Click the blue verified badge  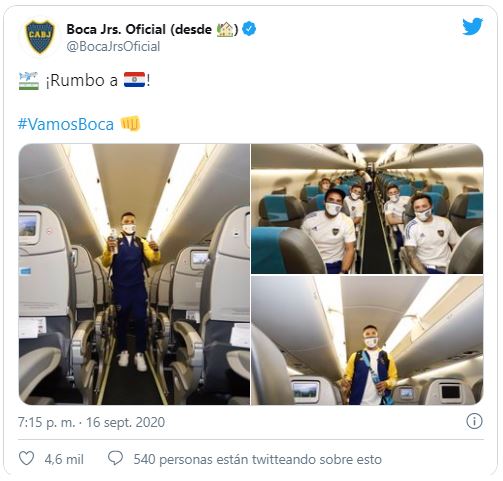[249, 29]
